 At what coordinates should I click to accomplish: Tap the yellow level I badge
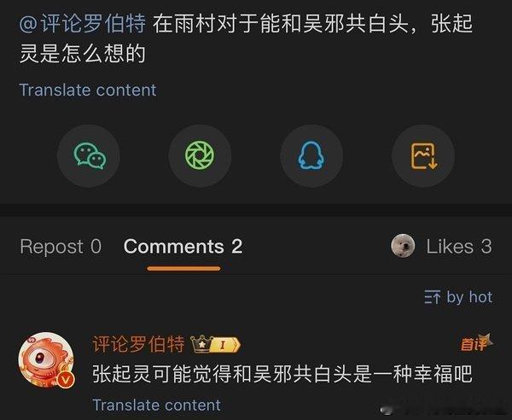click(225, 345)
